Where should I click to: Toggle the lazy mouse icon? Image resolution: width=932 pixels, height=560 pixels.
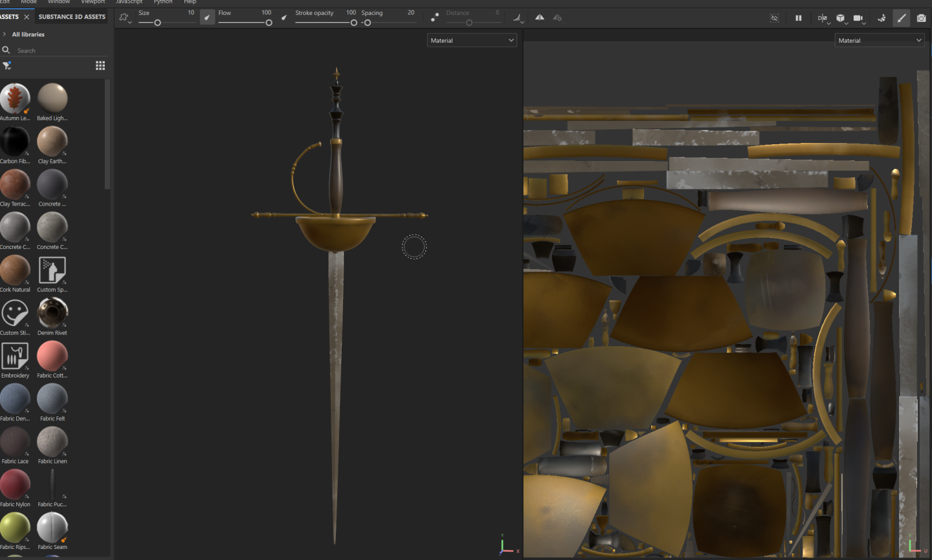(435, 17)
